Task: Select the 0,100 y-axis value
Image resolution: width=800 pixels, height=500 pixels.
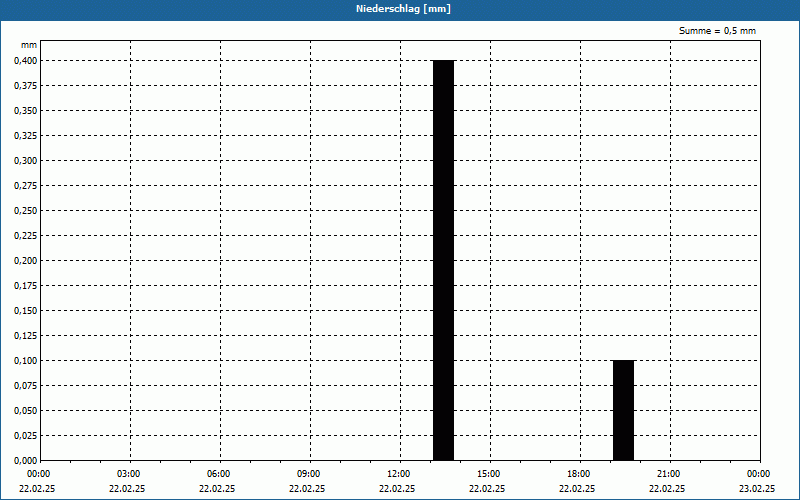Action: coord(26,361)
